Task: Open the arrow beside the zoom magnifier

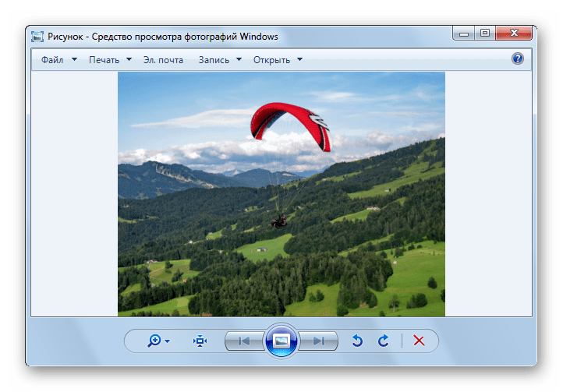Action: point(168,341)
